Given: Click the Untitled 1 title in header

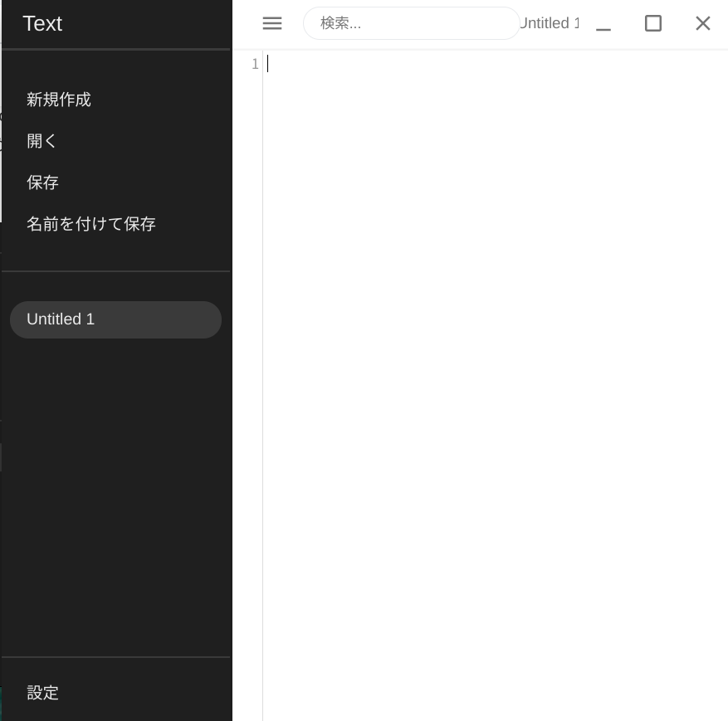Looking at the screenshot, I should [x=550, y=23].
